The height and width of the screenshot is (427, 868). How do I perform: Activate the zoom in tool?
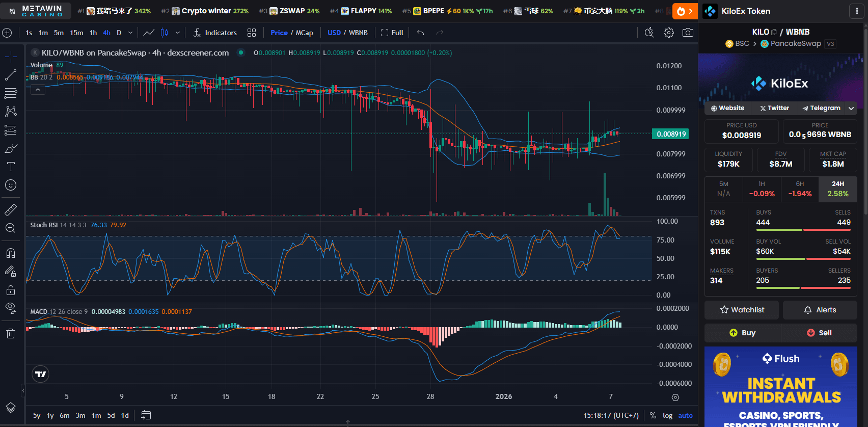pyautogui.click(x=11, y=228)
